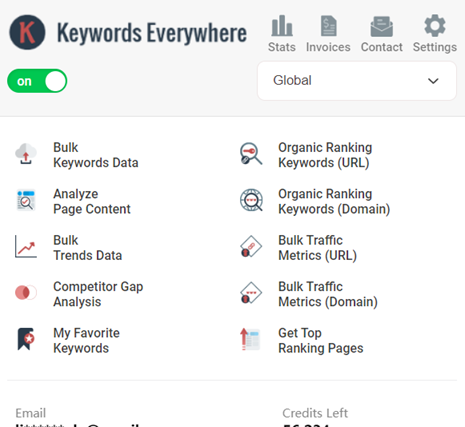Open Organic Ranking Keywords (Domain) link

pos(334,201)
